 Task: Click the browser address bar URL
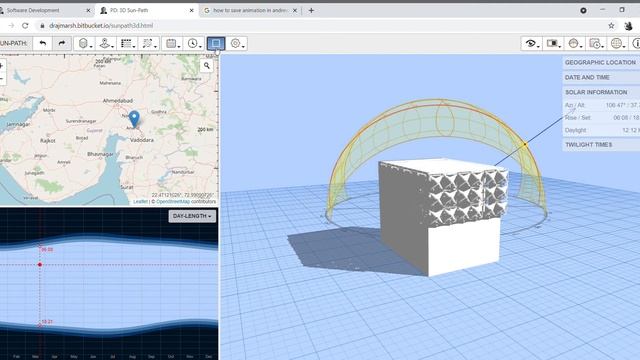click(x=101, y=26)
